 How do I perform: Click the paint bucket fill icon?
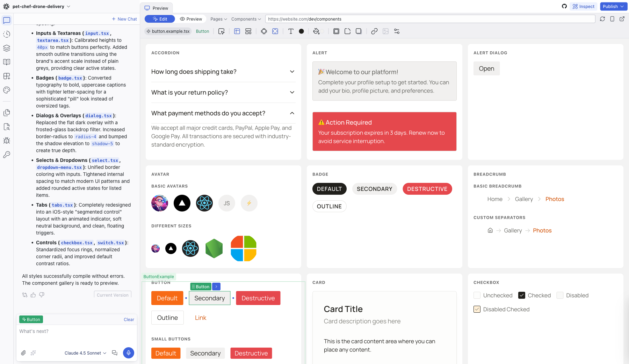316,31
